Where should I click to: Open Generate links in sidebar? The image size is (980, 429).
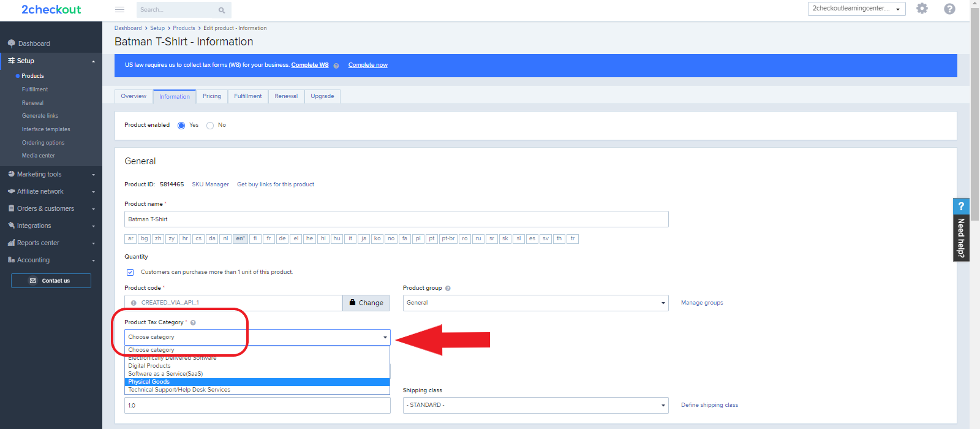(x=40, y=116)
